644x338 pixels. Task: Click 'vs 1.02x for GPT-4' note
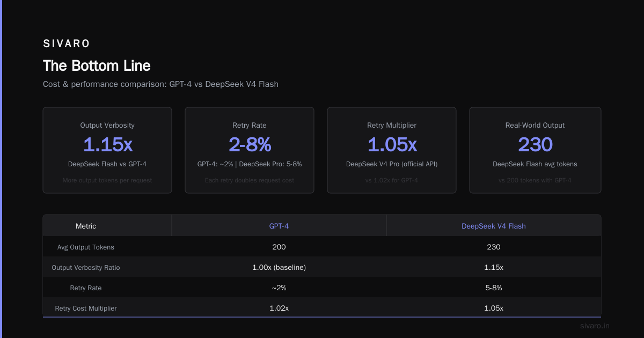(x=392, y=180)
